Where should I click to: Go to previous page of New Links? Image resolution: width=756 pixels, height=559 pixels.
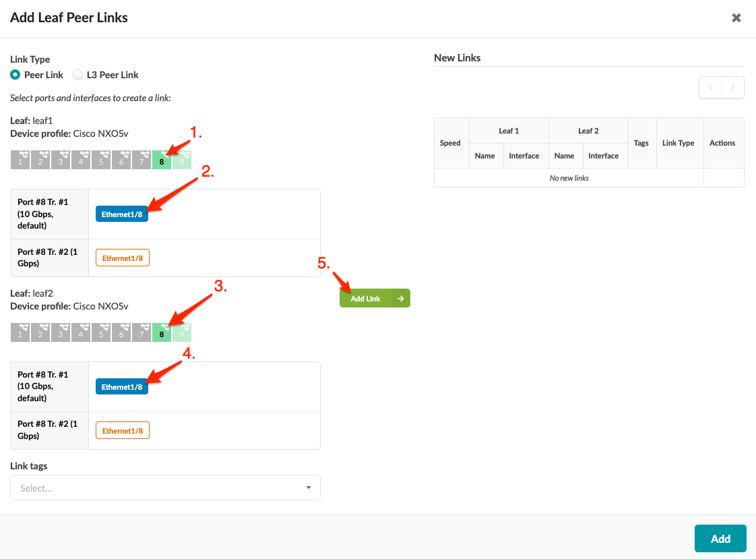point(710,88)
